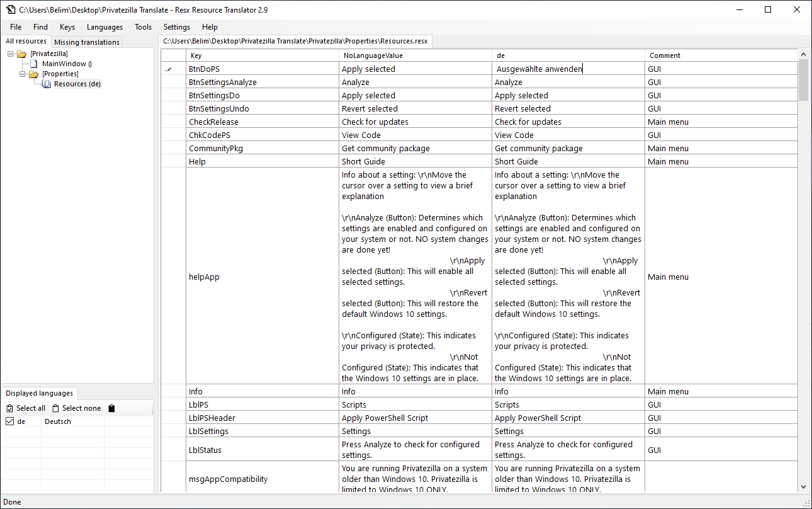812x509 pixels.
Task: Click the vertical scrollbar down arrow
Action: 804,487
